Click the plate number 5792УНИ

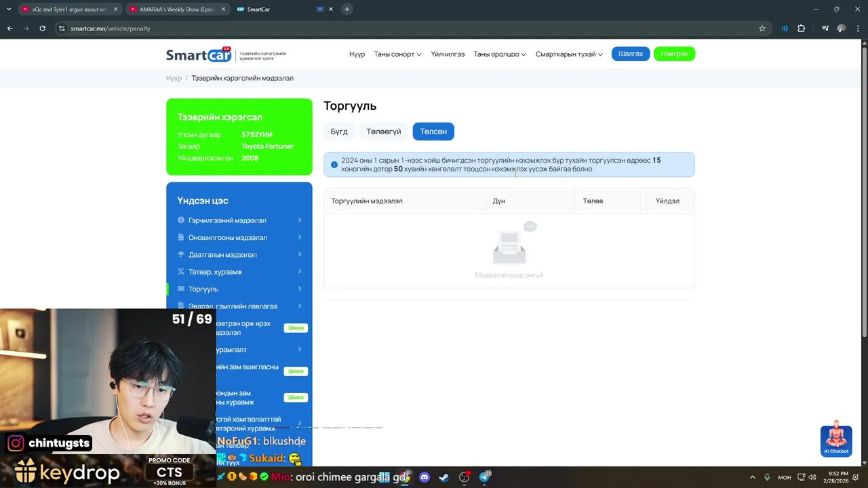[x=257, y=135]
